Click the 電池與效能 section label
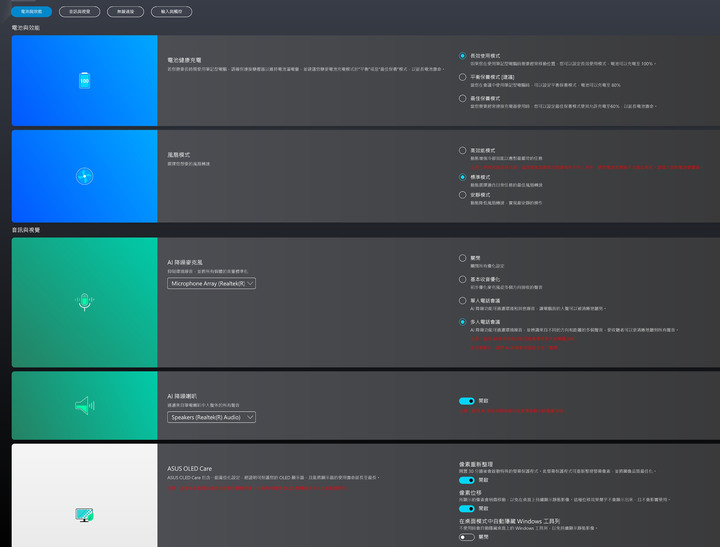 (x=26, y=28)
